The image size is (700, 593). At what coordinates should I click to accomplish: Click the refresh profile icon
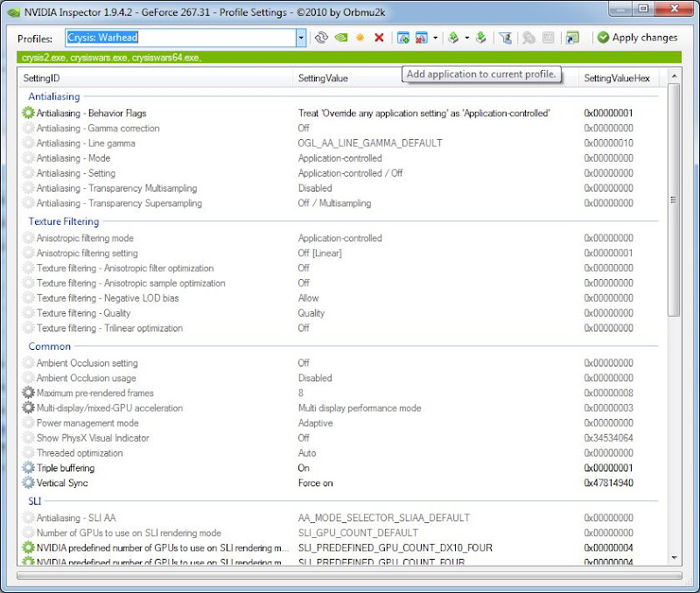pos(321,38)
